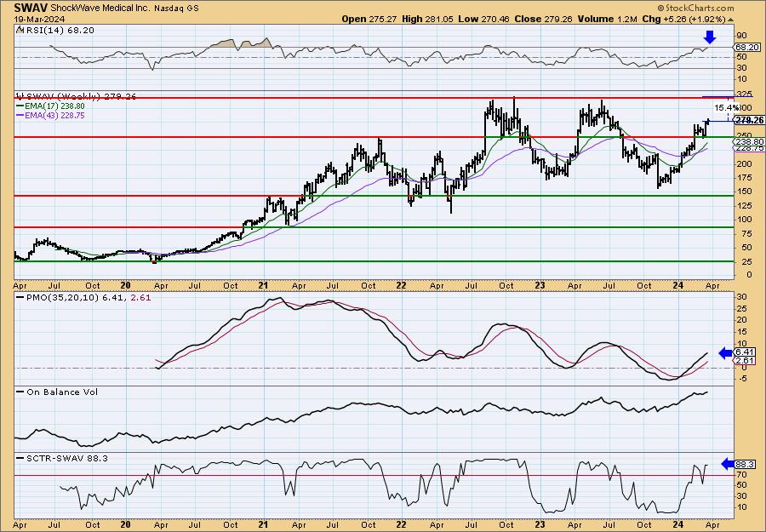The height and width of the screenshot is (532, 766).
Task: Select the SWAV (Weekly) 279.26 legend label
Action: (81, 97)
